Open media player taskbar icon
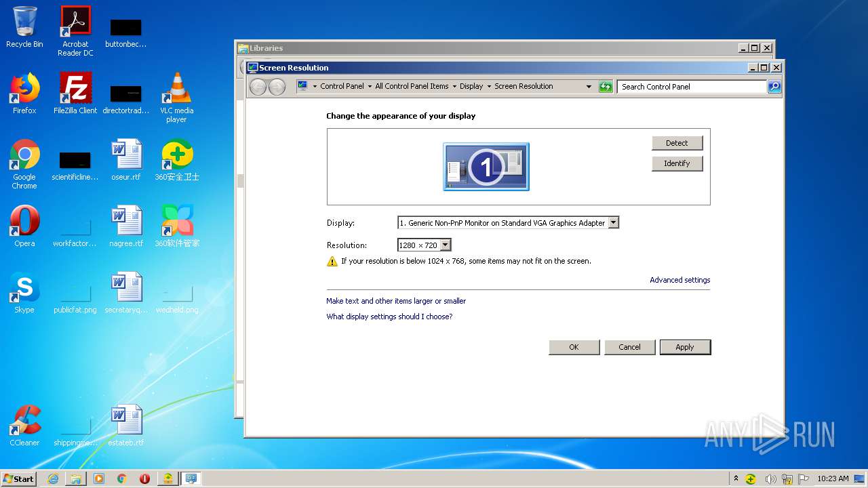 coord(99,479)
